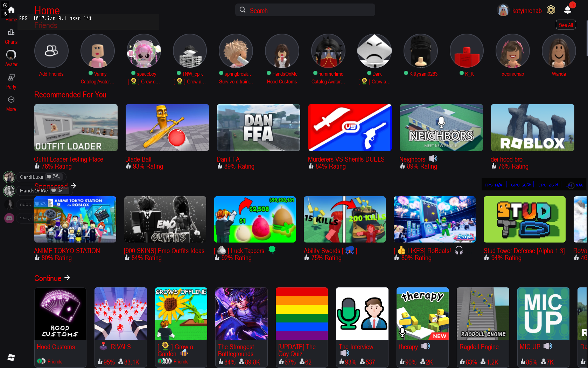Open katyinrehab profile avatar
Viewport: 588px width, 368px height.
(x=503, y=10)
